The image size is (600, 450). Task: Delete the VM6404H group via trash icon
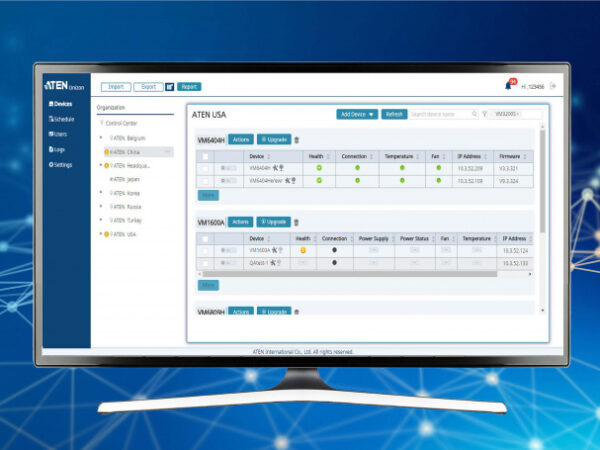pos(297,140)
